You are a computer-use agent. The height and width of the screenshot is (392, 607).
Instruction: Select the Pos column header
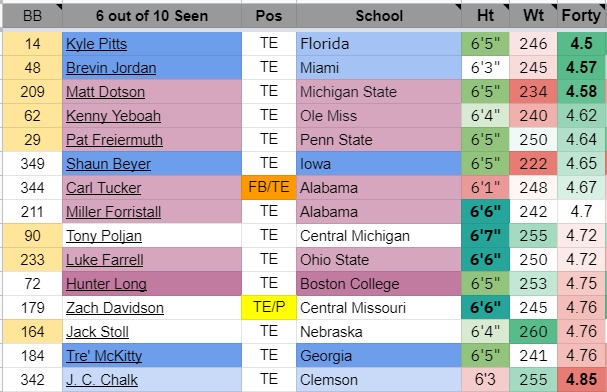click(x=269, y=15)
